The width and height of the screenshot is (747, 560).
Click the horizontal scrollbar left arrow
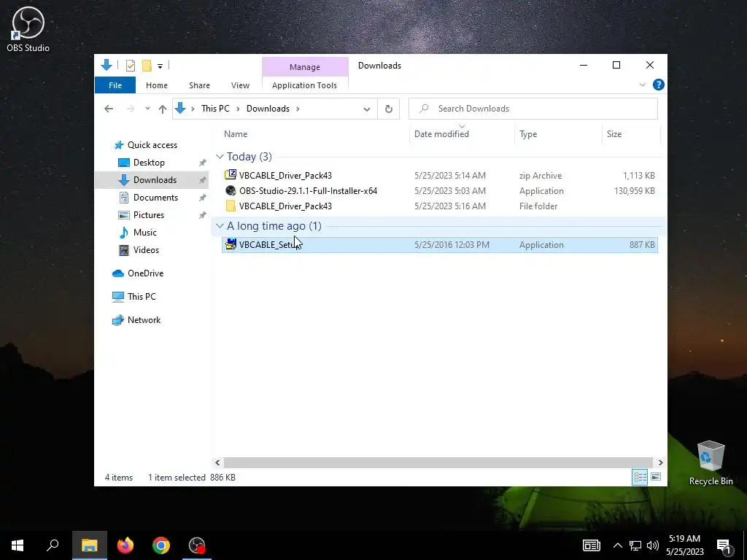click(217, 462)
